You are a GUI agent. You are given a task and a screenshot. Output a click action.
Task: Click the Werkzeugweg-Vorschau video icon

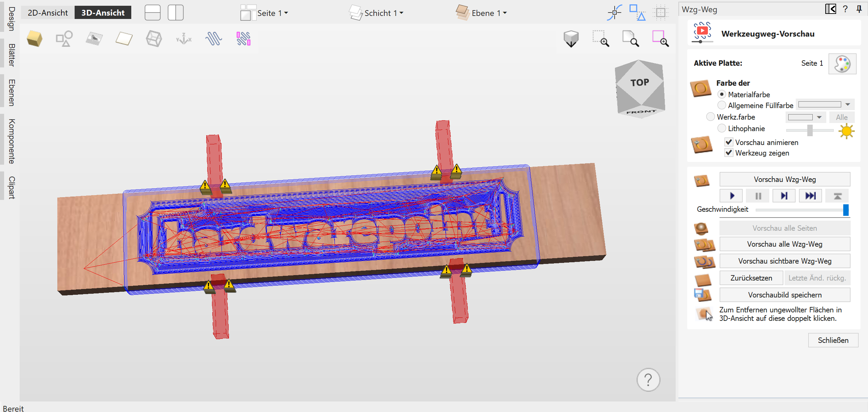702,32
